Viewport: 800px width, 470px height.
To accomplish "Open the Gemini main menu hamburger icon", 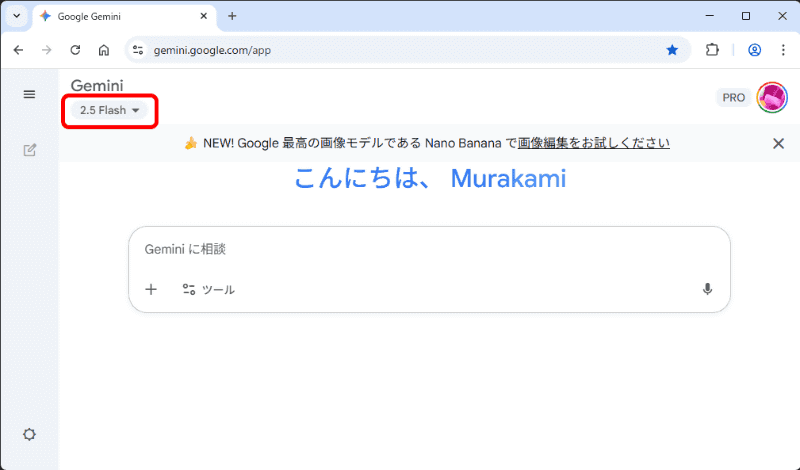I will click(x=29, y=94).
